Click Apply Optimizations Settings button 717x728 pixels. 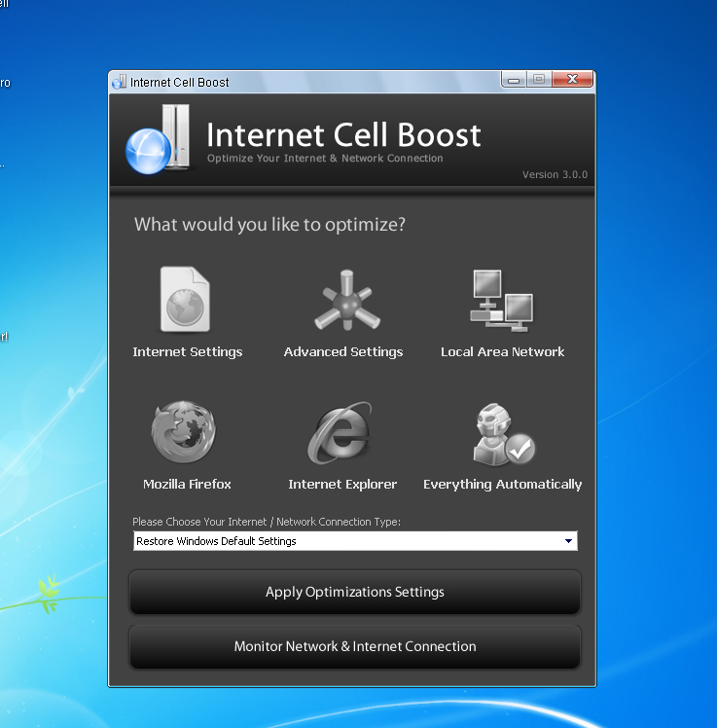tap(355, 592)
